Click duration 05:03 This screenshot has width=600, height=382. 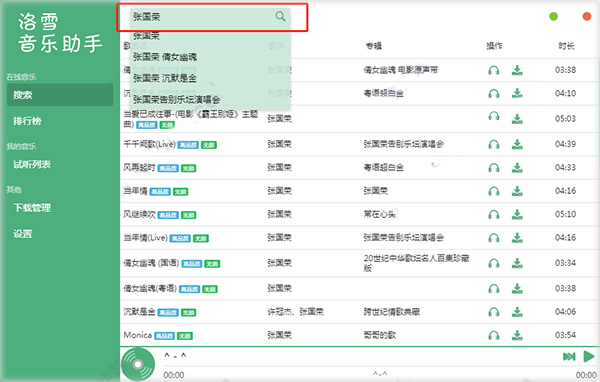[x=566, y=119]
